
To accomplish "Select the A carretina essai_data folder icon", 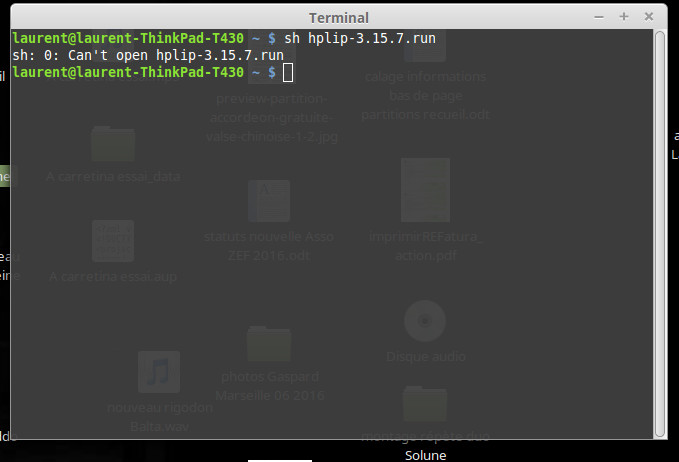I will tap(113, 144).
